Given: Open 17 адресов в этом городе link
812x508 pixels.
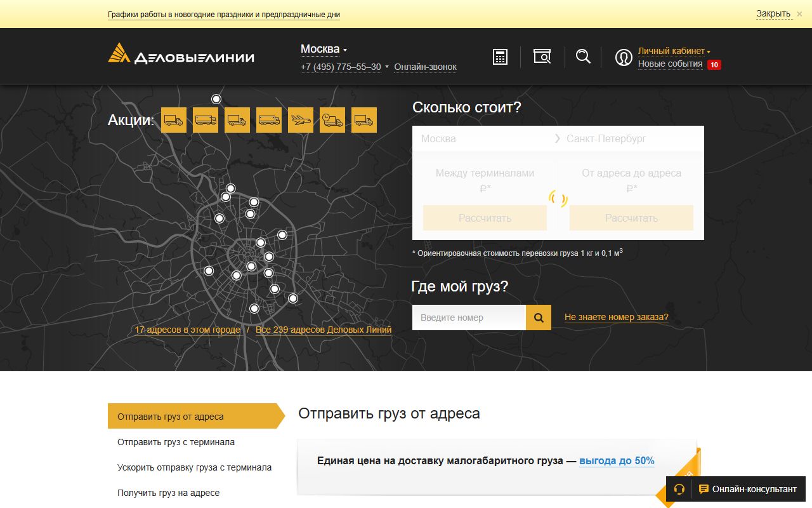Looking at the screenshot, I should [x=187, y=330].
